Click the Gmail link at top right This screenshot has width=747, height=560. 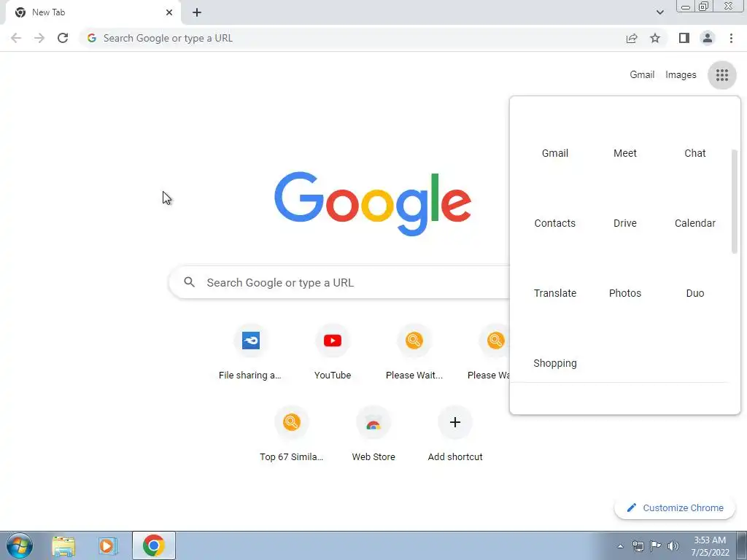point(642,75)
